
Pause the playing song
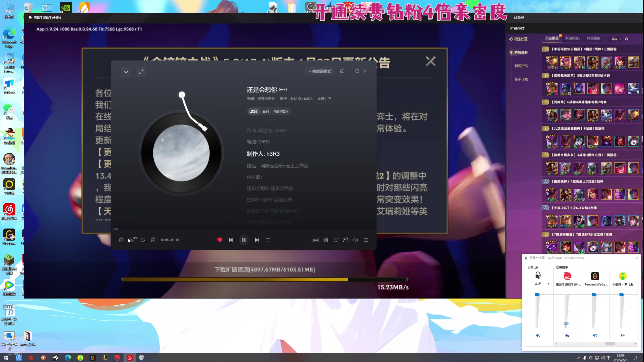tap(244, 240)
